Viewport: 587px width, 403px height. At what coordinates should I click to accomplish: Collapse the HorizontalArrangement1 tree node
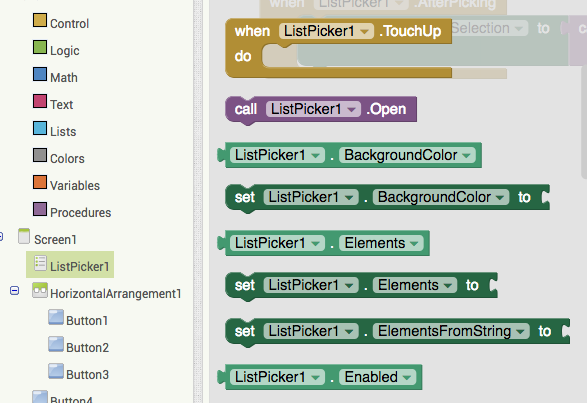click(14, 291)
